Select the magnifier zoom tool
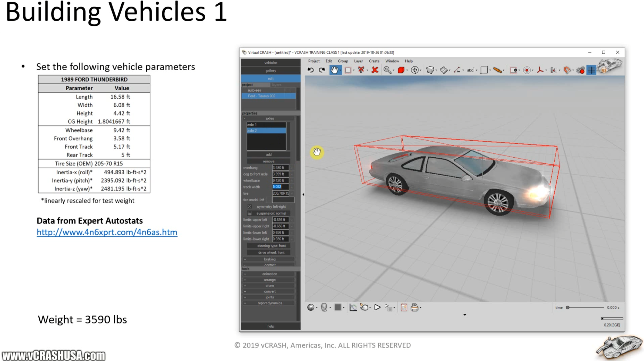Image resolution: width=644 pixels, height=361 pixels. pyautogui.click(x=387, y=70)
